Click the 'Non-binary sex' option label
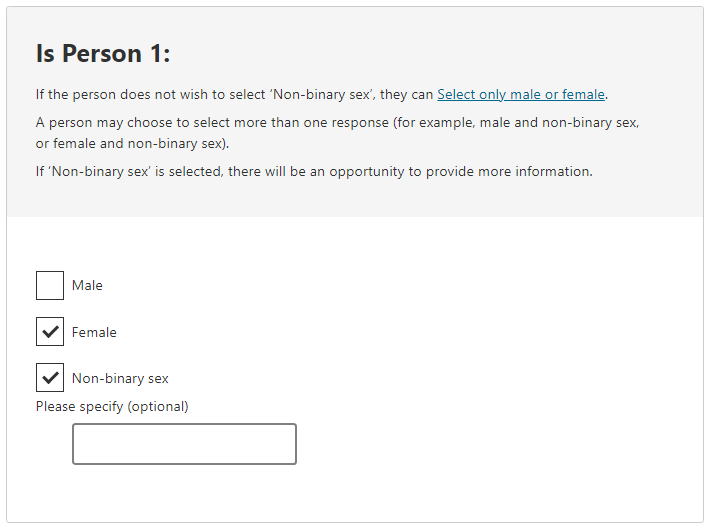 120,379
